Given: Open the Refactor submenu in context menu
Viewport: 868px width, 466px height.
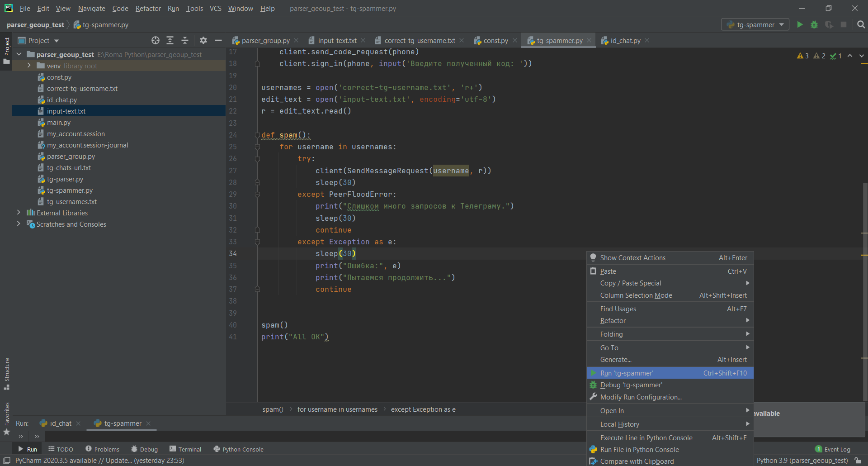Looking at the screenshot, I should [670, 321].
